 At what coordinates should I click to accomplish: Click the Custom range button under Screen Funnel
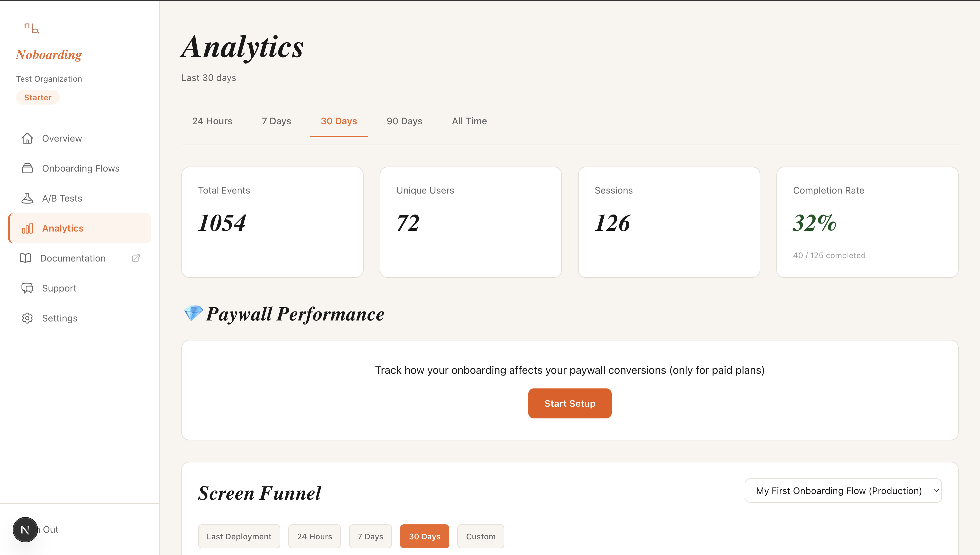click(x=480, y=536)
